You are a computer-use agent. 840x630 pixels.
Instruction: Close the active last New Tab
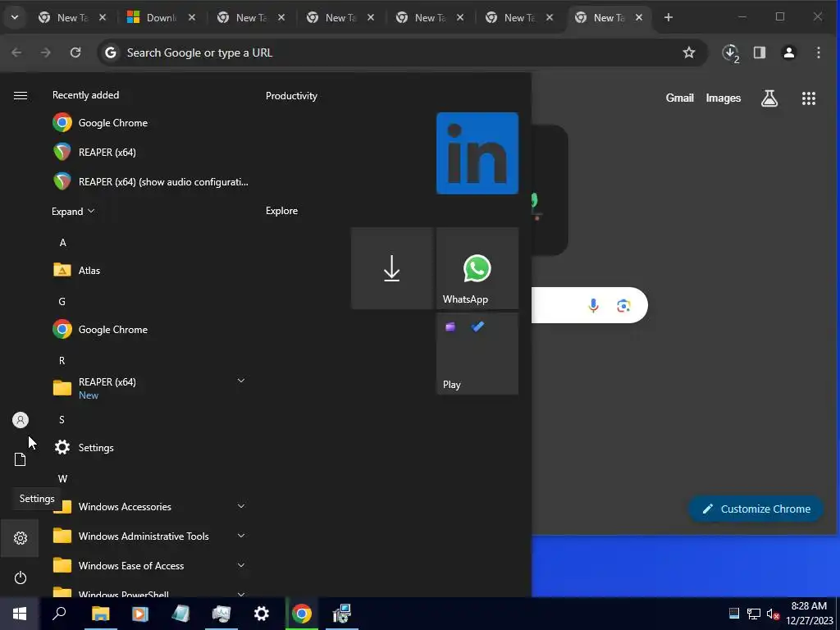coord(638,18)
